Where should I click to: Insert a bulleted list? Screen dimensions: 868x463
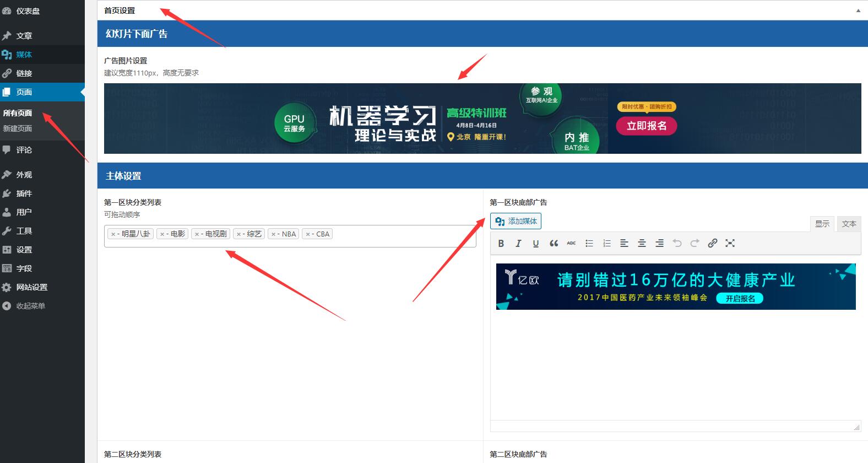click(x=589, y=243)
